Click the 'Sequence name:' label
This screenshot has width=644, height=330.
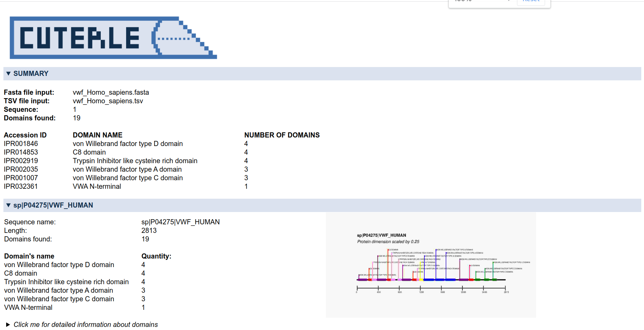(30, 222)
